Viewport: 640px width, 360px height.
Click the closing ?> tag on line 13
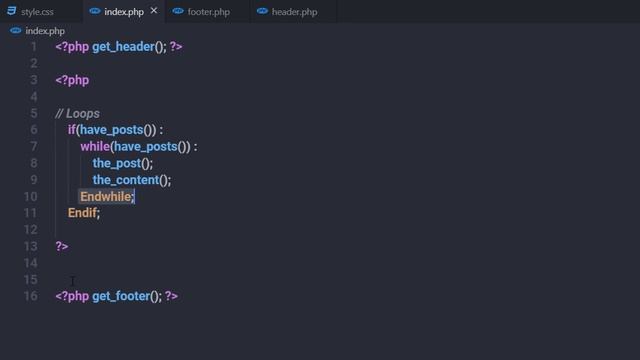(62, 246)
